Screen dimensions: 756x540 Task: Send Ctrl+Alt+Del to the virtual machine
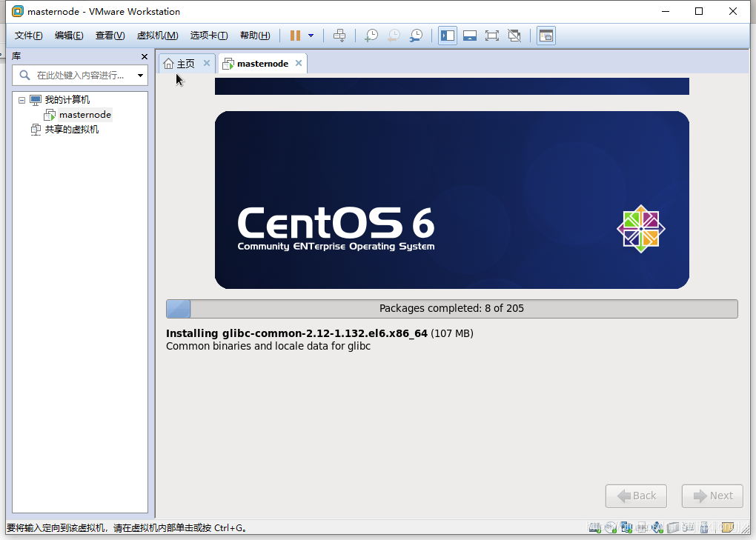(x=339, y=36)
